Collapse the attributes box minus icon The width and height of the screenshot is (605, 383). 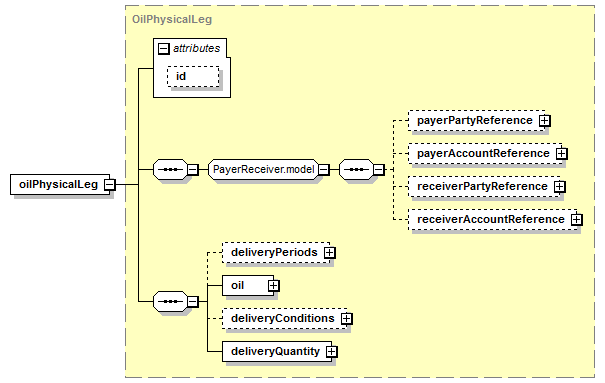(x=164, y=49)
